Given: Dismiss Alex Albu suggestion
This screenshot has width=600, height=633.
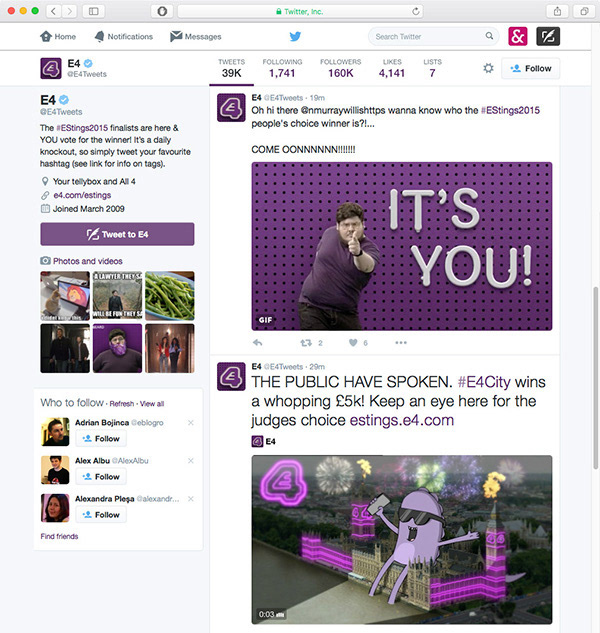Looking at the screenshot, I should [x=191, y=461].
